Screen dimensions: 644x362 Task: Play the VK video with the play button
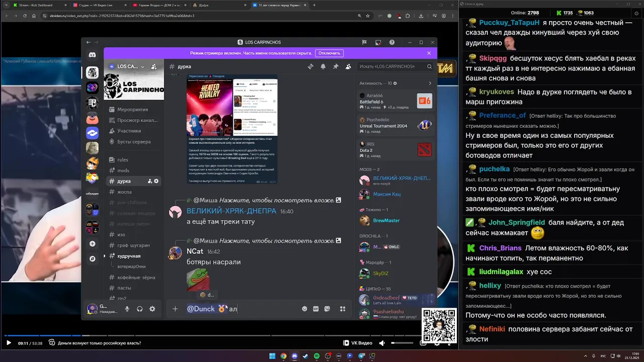(8, 343)
